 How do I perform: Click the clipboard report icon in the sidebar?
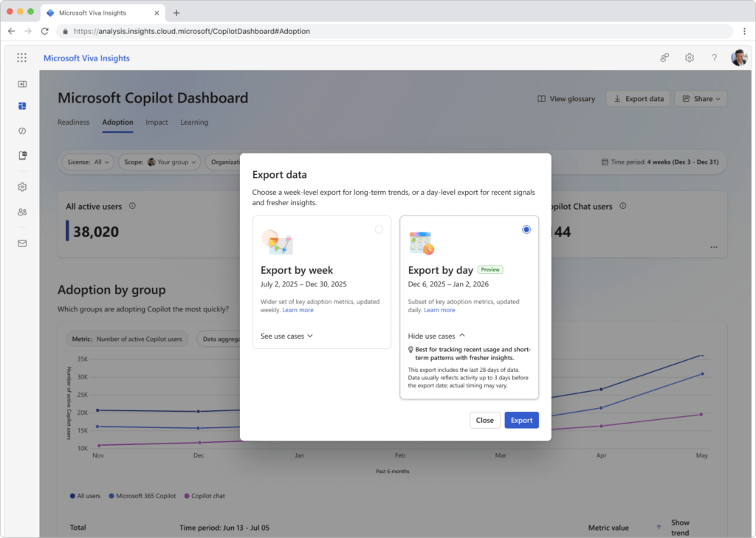click(22, 156)
